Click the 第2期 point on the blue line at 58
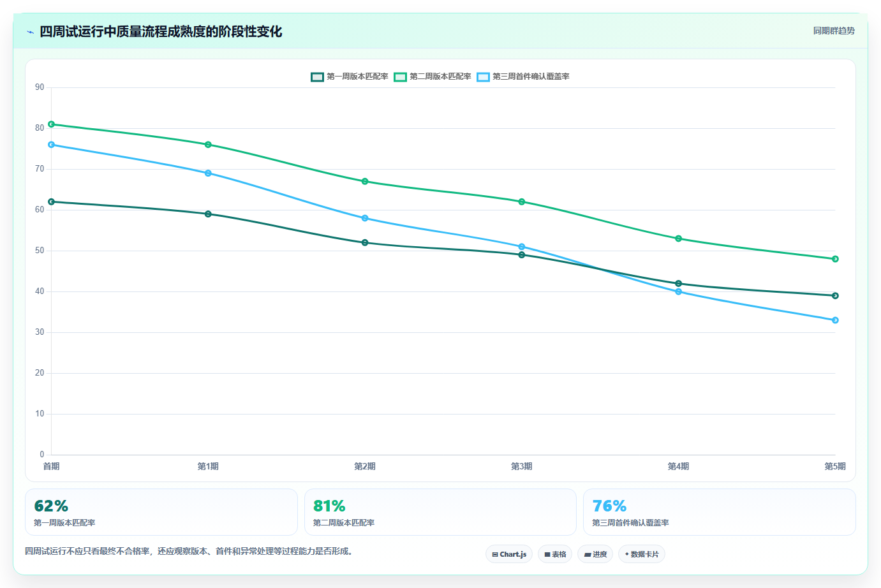The height and width of the screenshot is (588, 881). click(365, 218)
